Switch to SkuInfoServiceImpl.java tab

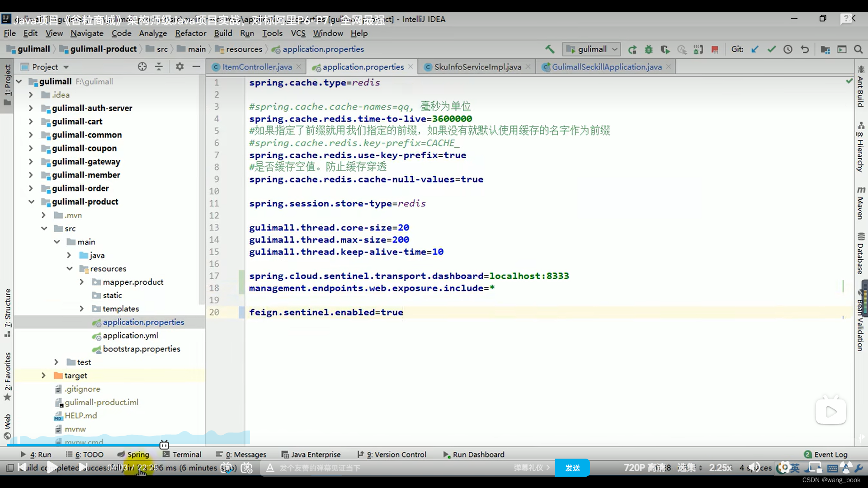[x=477, y=67]
